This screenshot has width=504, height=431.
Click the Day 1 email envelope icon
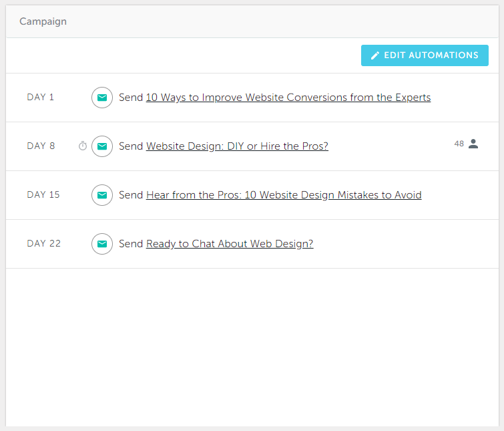click(102, 98)
